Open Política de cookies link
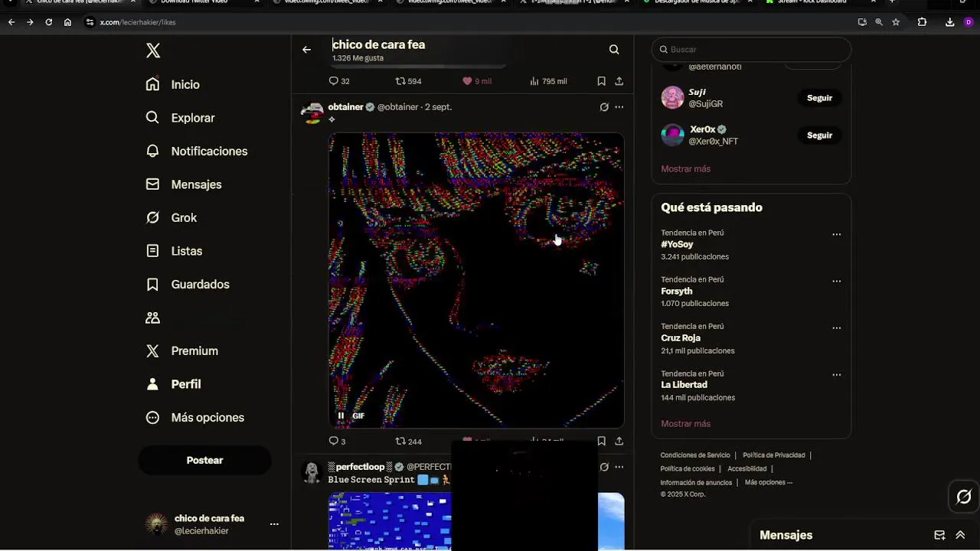980x551 pixels. point(688,469)
